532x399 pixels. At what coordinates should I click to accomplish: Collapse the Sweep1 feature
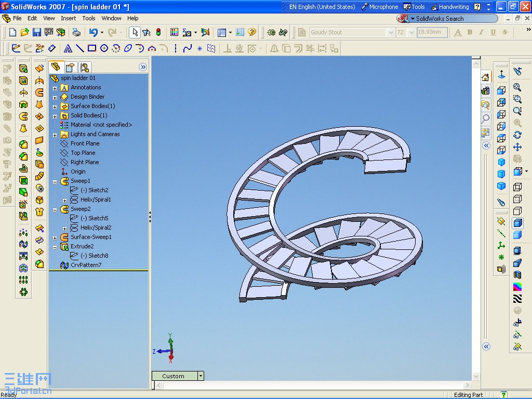[x=55, y=181]
